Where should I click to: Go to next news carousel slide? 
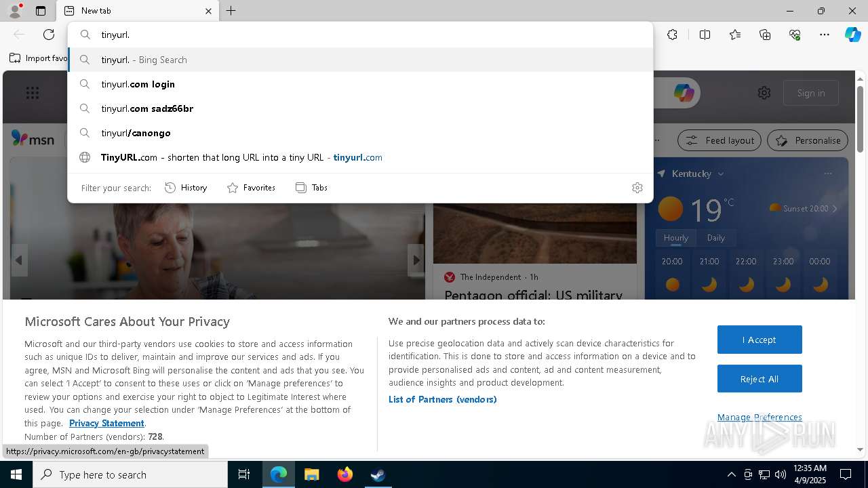(416, 260)
